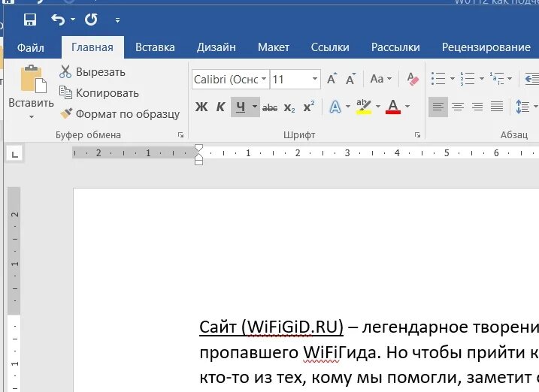539x392 pixels.
Task: Toggle subscript x₂ formatting
Action: (289, 108)
